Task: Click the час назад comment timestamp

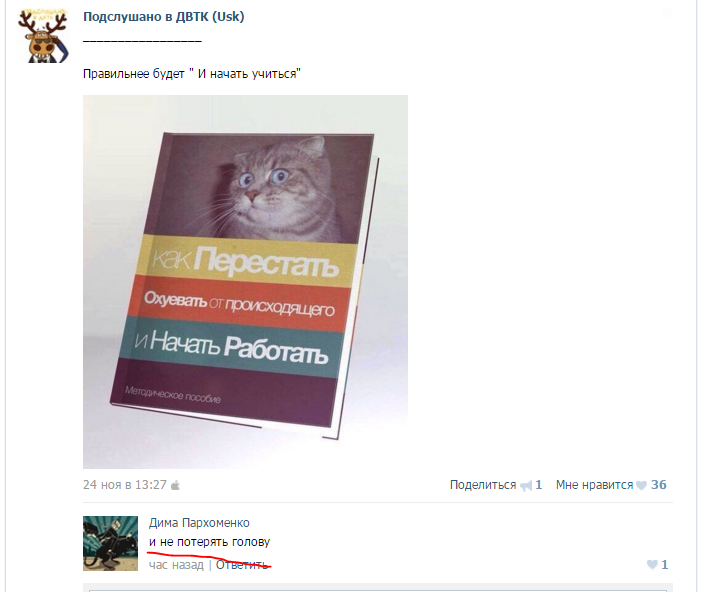Action: (176, 565)
